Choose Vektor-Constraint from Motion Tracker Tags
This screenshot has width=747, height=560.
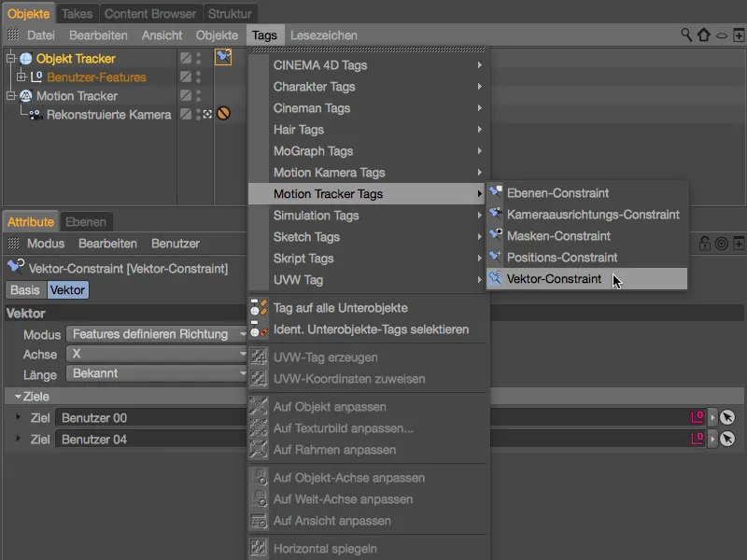(587, 278)
